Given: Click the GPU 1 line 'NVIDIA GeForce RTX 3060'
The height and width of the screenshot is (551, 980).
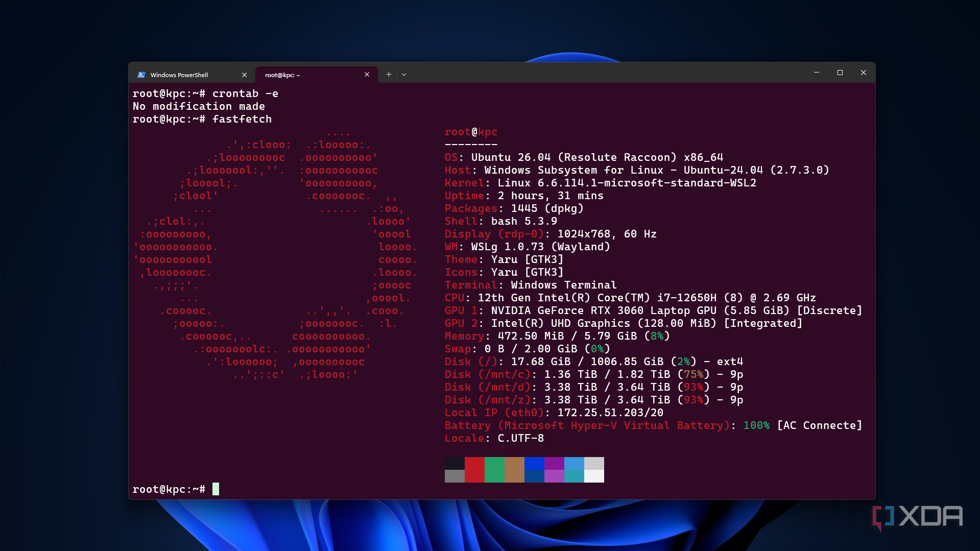Looking at the screenshot, I should [x=653, y=310].
